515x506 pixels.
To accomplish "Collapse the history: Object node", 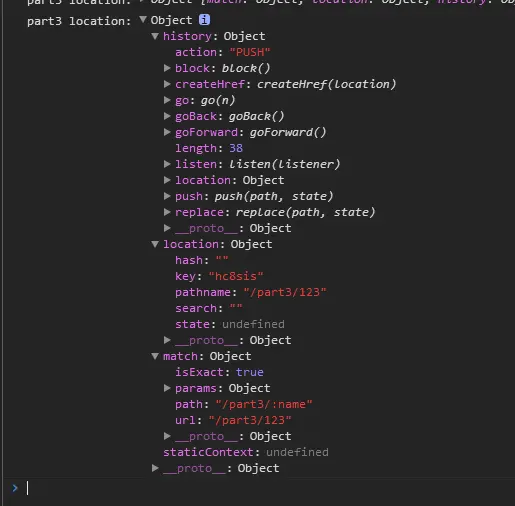I will click(x=155, y=36).
